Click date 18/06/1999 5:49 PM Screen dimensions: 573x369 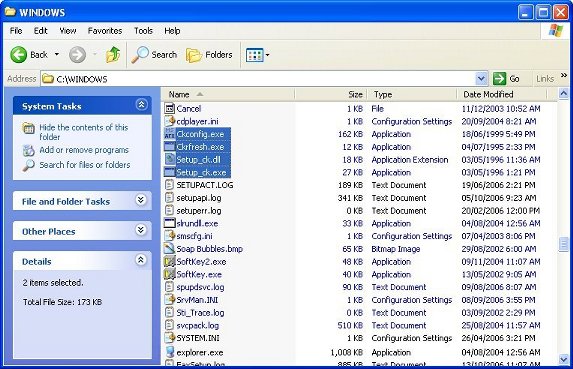click(498, 134)
